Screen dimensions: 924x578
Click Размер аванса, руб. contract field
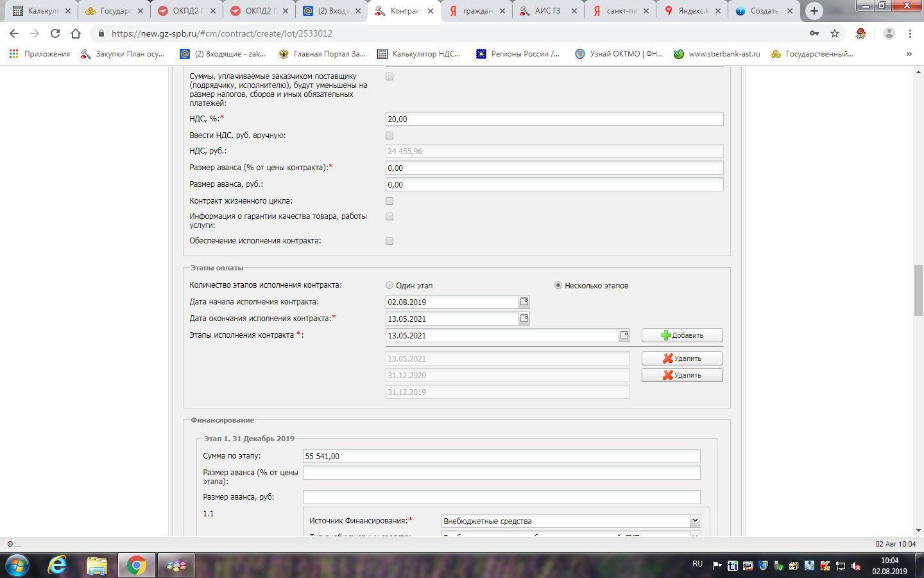554,184
